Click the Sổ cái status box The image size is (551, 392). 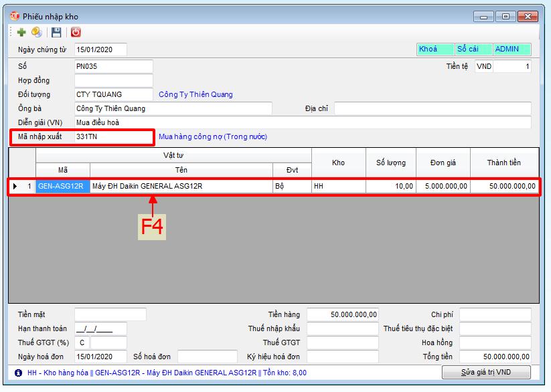click(473, 50)
